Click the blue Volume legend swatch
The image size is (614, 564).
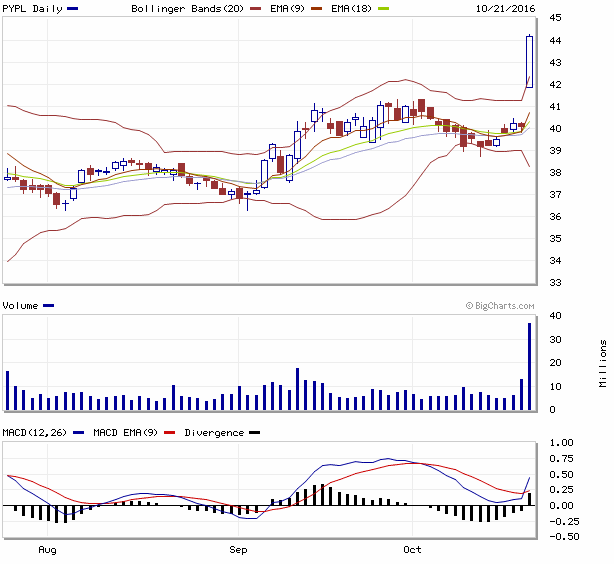[x=49, y=306]
